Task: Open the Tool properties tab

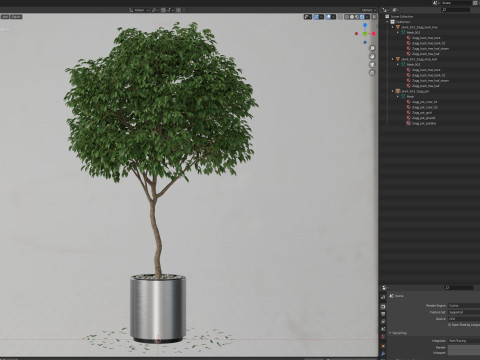Action: [383, 297]
